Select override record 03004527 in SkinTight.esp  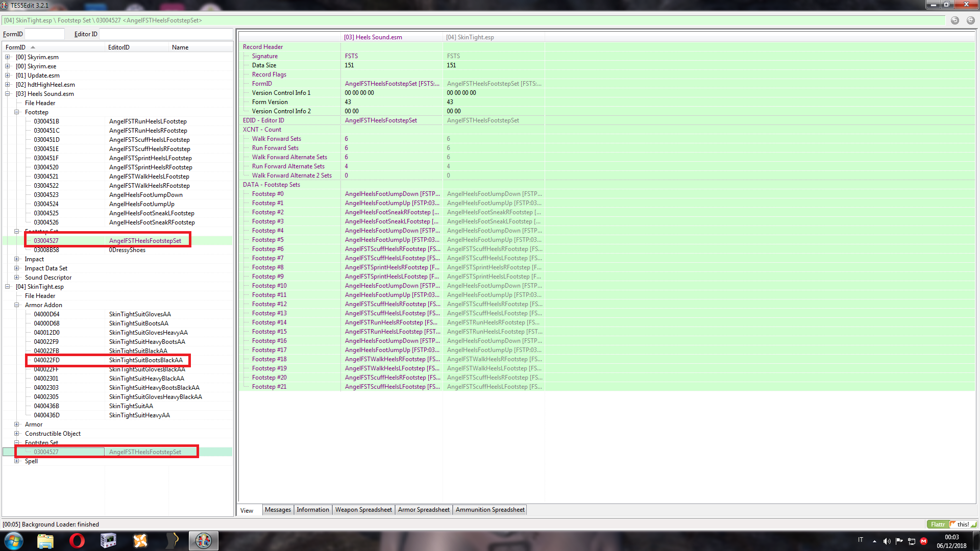pos(117,452)
